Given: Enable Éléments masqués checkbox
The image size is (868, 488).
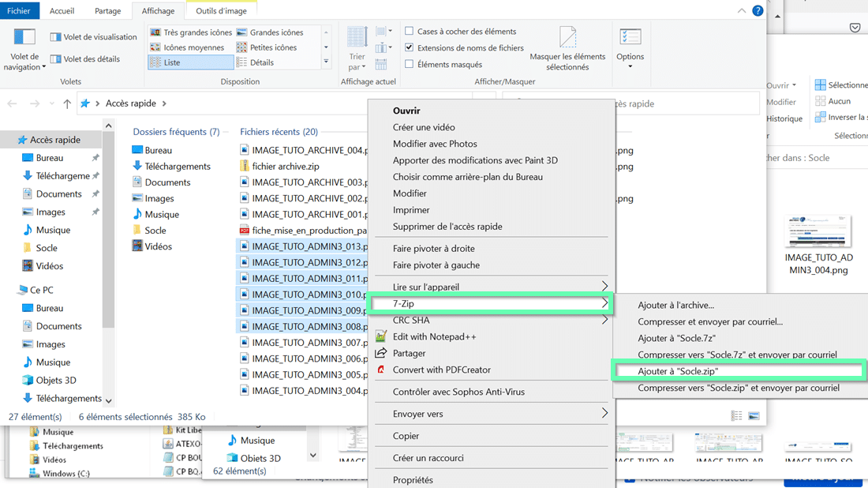Looking at the screenshot, I should click(409, 64).
